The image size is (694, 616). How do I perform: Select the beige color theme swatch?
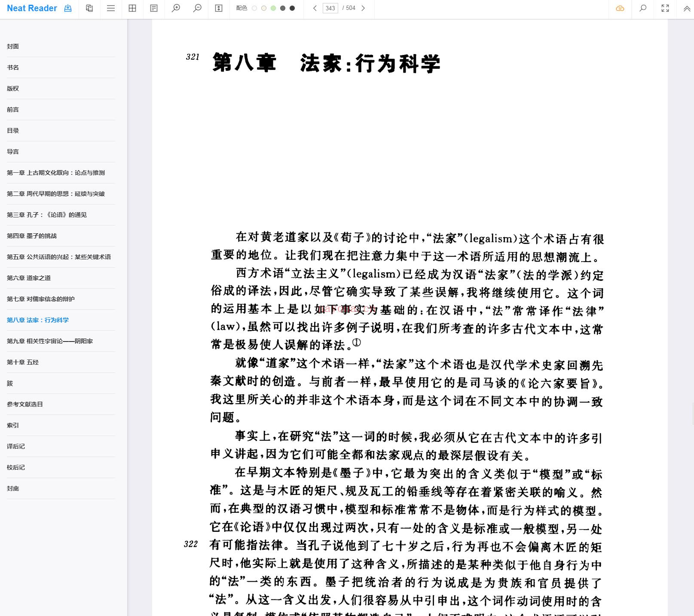coord(264,8)
